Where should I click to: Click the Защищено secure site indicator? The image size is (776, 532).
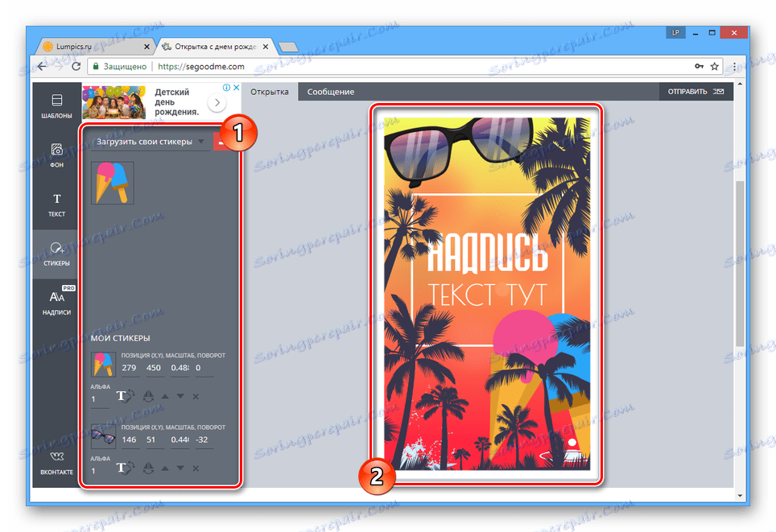point(120,66)
